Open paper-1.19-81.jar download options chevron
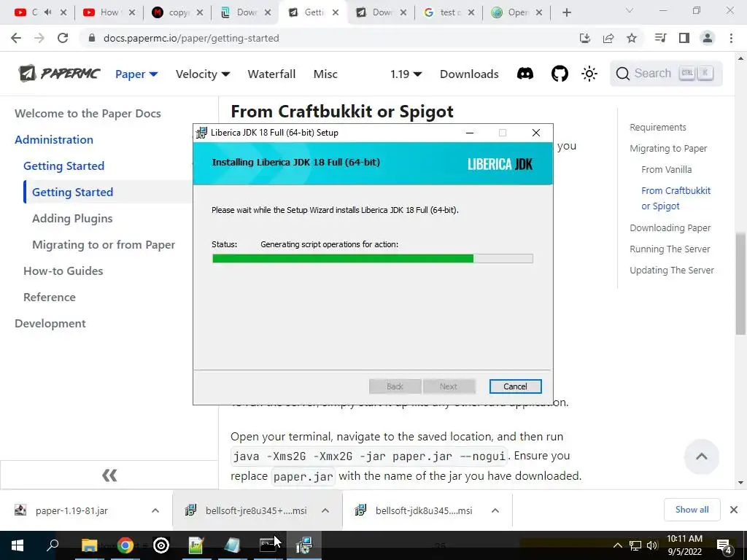The width and height of the screenshot is (747, 560). tap(155, 510)
